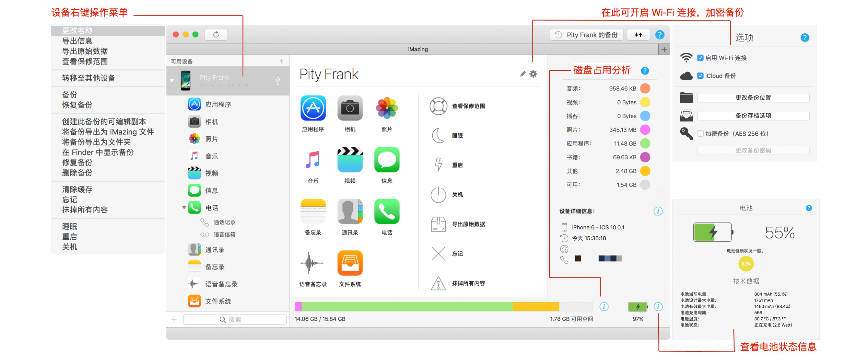Choose 在 Finder 中显示备份 in the context menu

[x=108, y=152]
